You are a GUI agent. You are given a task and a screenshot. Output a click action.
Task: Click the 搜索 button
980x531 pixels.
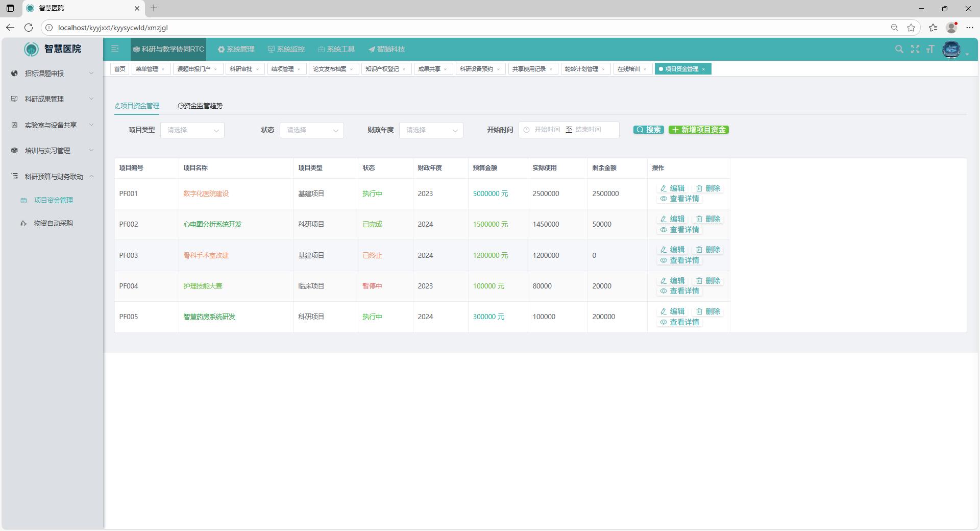coord(648,130)
